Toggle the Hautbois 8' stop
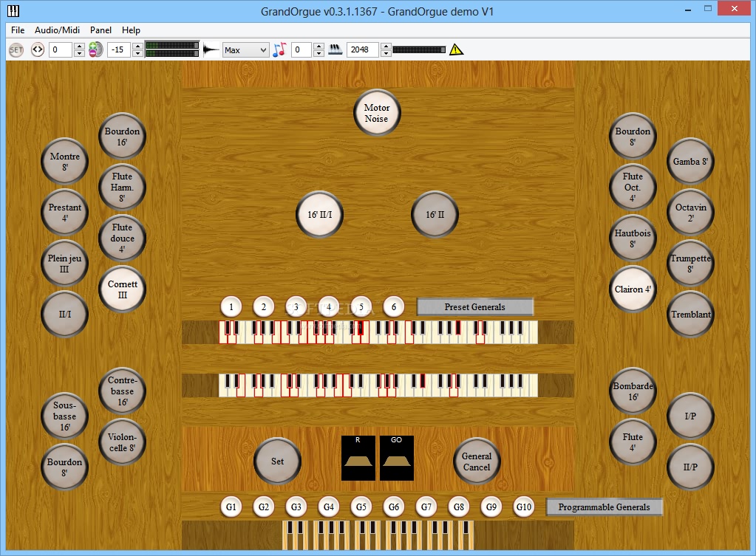Screen dimensions: 756x556 (633, 238)
